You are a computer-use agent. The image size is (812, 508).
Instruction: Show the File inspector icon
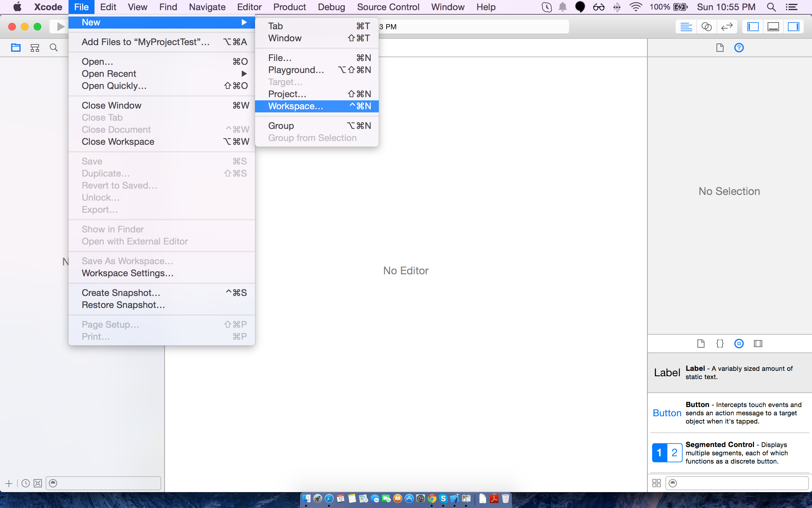click(x=720, y=48)
